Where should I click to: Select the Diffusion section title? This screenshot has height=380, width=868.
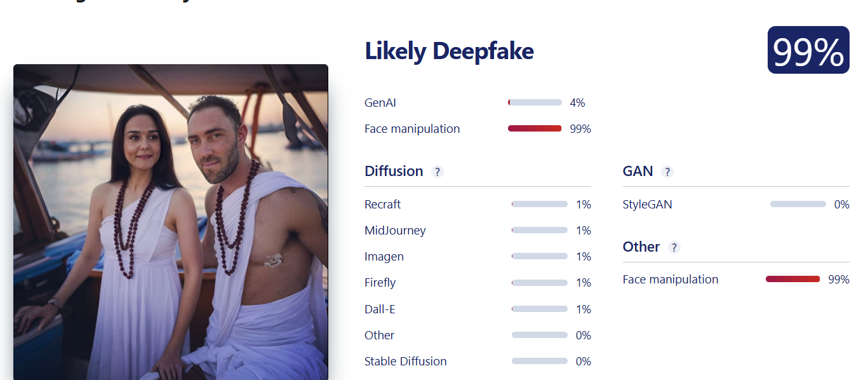[394, 172]
